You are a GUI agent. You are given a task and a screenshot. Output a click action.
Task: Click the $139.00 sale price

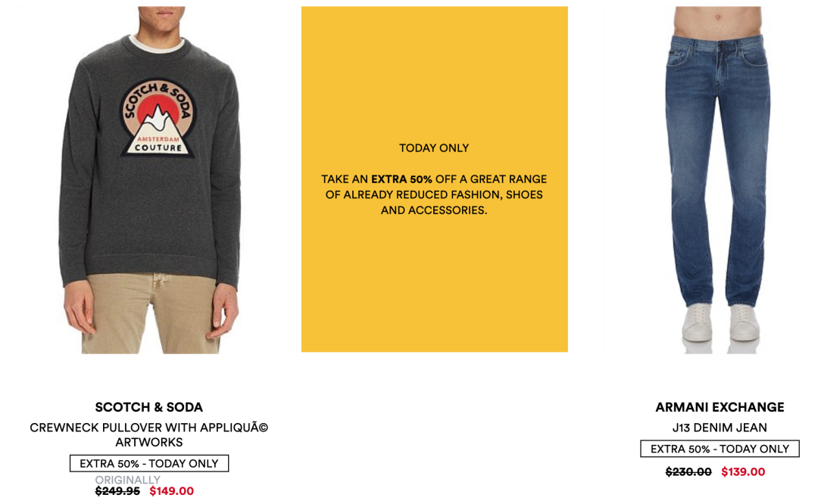click(743, 471)
